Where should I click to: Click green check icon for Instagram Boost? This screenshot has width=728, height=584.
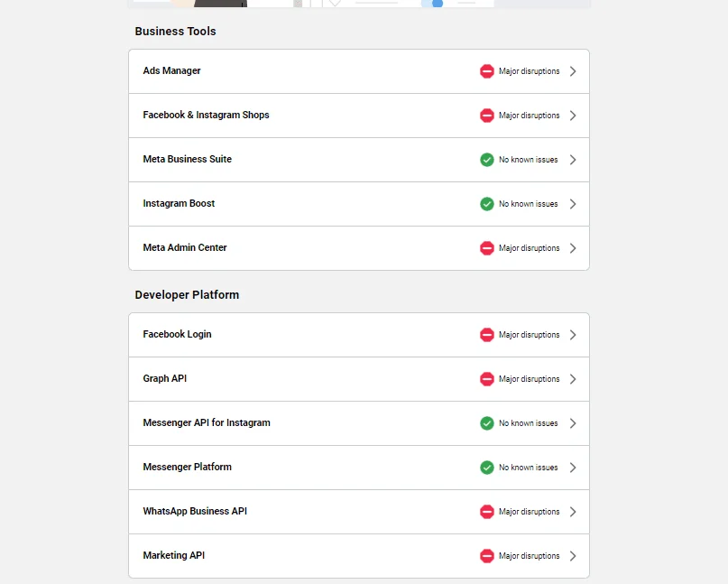click(486, 203)
